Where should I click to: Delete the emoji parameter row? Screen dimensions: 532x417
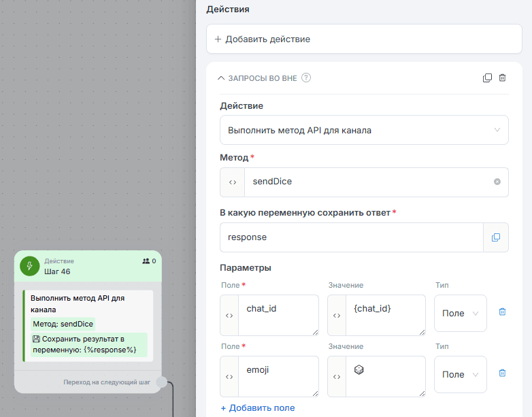pos(503,373)
